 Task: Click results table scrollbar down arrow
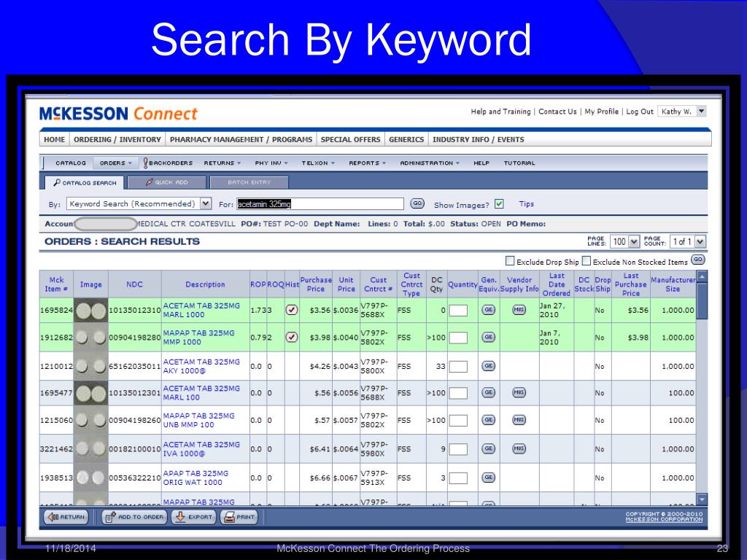coord(702,499)
